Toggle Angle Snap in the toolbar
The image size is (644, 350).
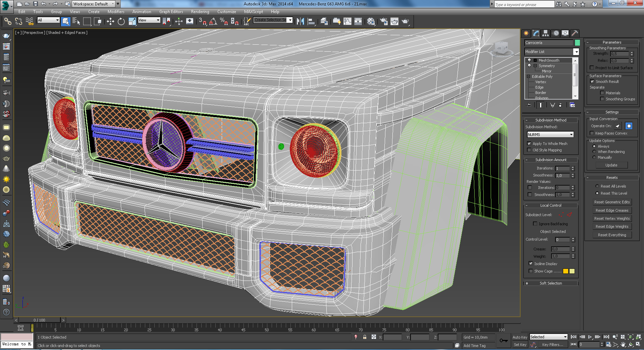[213, 21]
